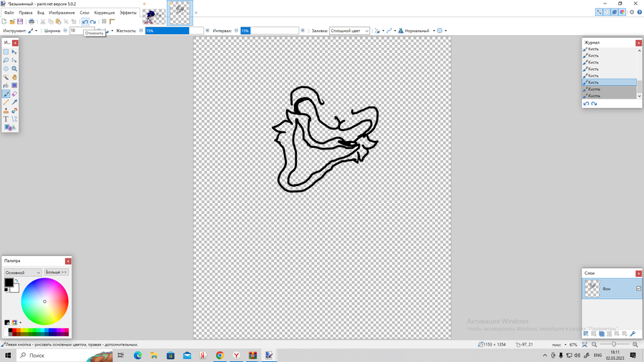Toggle visibility checkbox of Фон layer

639,288
